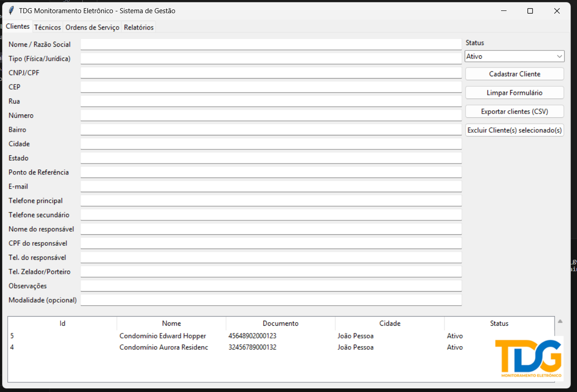Viewport: 577px width, 392px height.
Task: Click the Cidade column header
Action: [x=390, y=323]
